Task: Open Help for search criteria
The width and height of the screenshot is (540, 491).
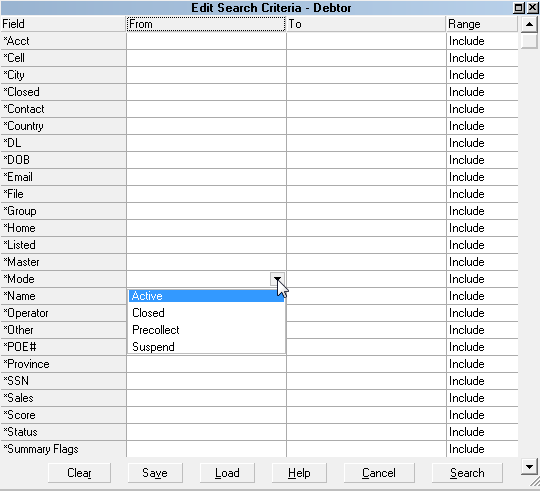Action: [x=299, y=473]
